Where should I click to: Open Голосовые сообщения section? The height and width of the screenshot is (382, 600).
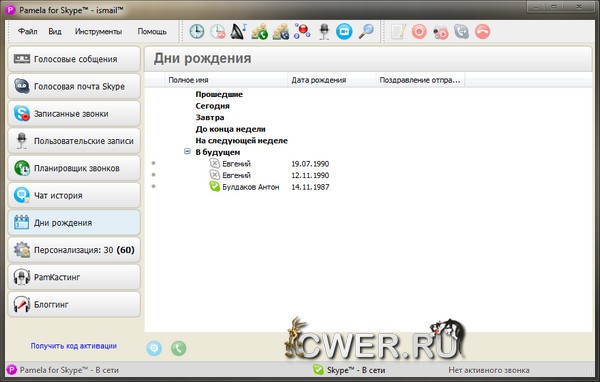tap(74, 59)
